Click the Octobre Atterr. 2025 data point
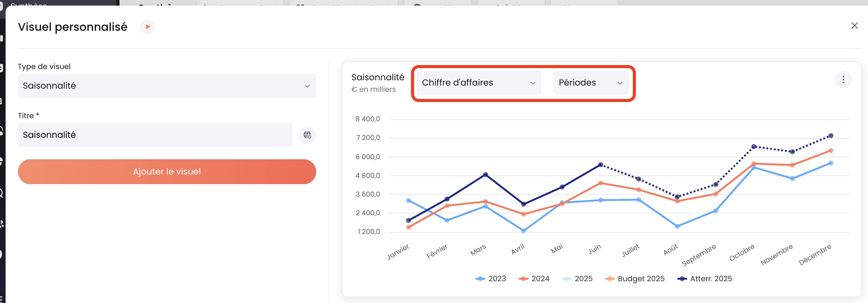 point(754,147)
